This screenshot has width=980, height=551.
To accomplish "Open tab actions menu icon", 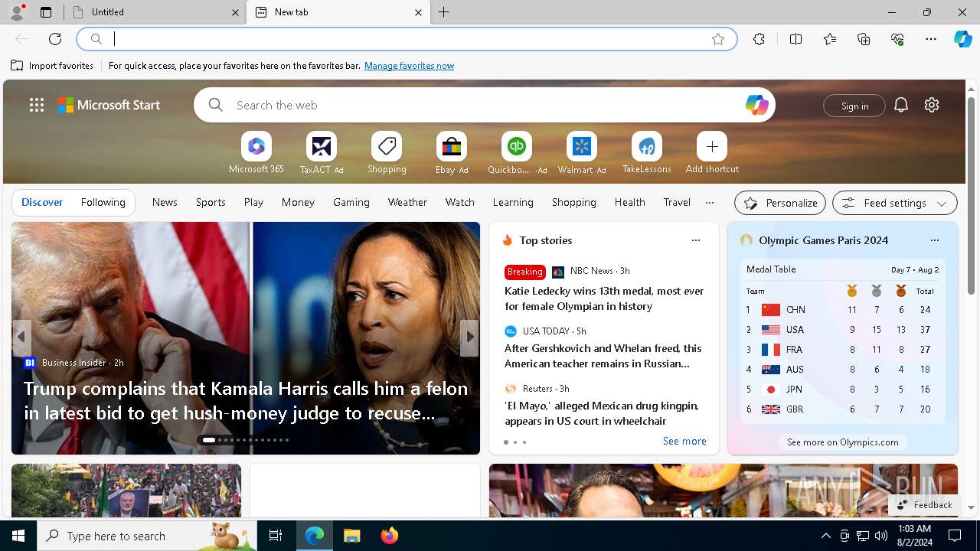I will click(46, 12).
